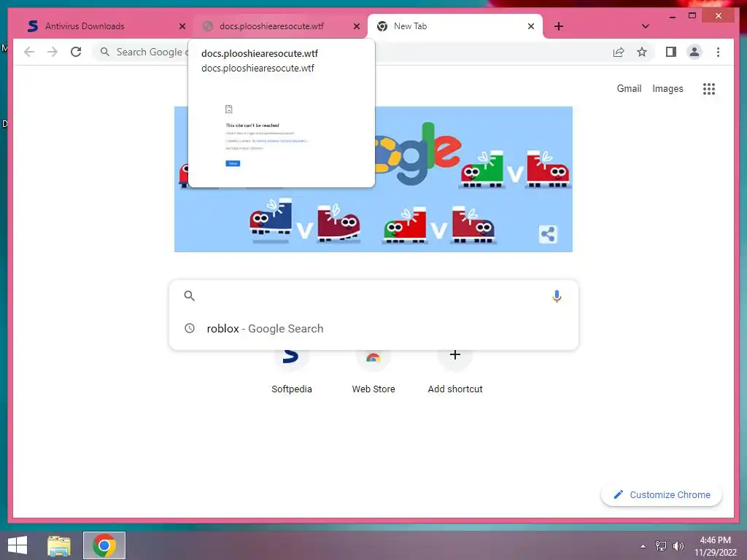Open Gmail link

(629, 88)
